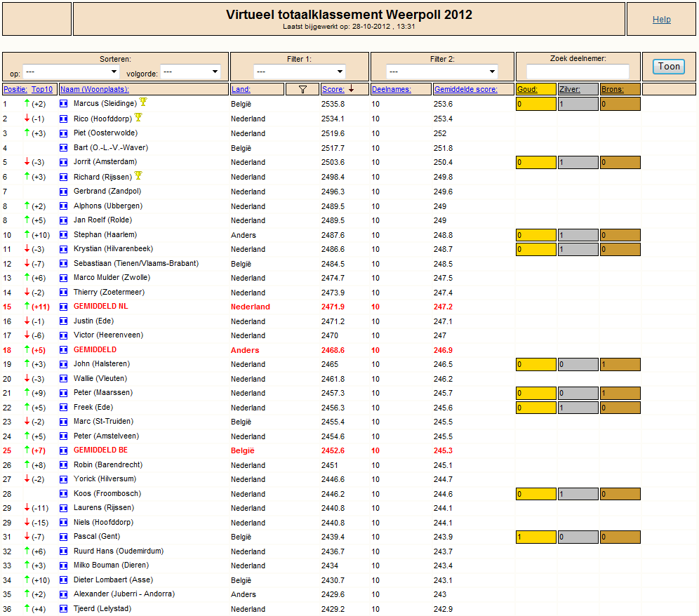Open blue detail icon for Victor (Heerenveen)
This screenshot has width=699, height=616.
pos(64,335)
